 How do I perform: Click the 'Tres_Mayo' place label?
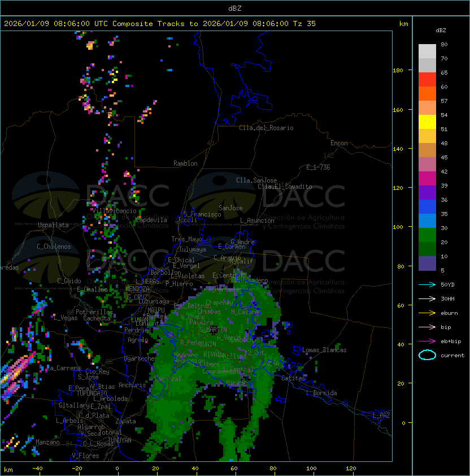[186, 239]
